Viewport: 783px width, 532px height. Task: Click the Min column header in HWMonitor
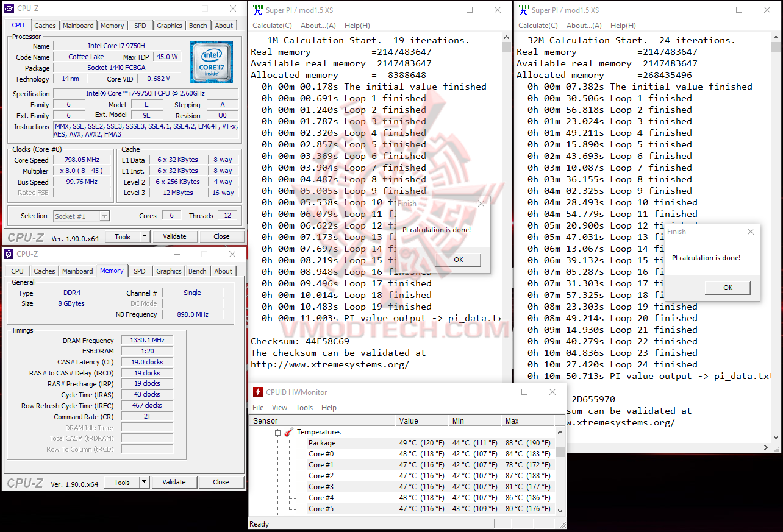(x=474, y=420)
